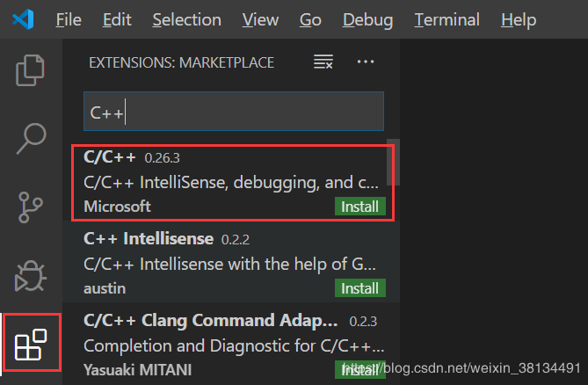Clear extensions search results icon
This screenshot has height=385, width=588.
(x=323, y=62)
